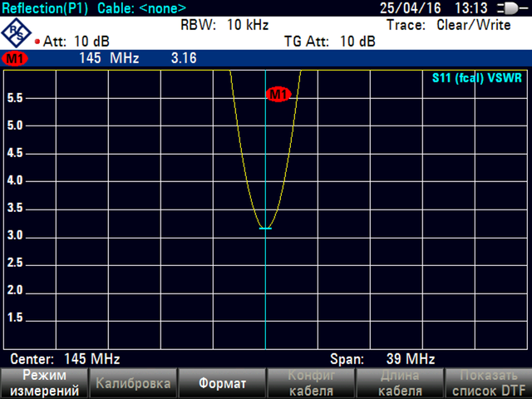The height and width of the screenshot is (399, 532).
Task: Select the Center 145 MHz field
Action: [65, 359]
